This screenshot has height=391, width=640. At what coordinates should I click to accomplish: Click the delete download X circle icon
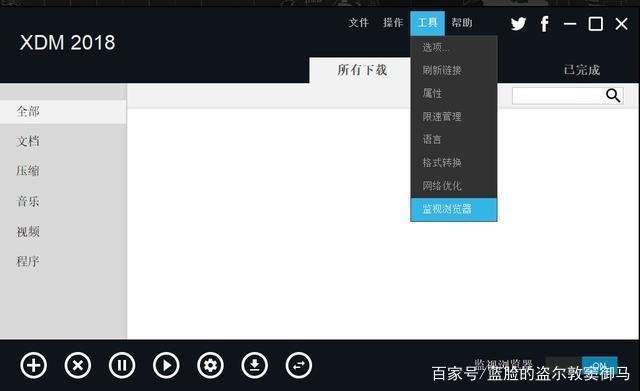pos(78,365)
